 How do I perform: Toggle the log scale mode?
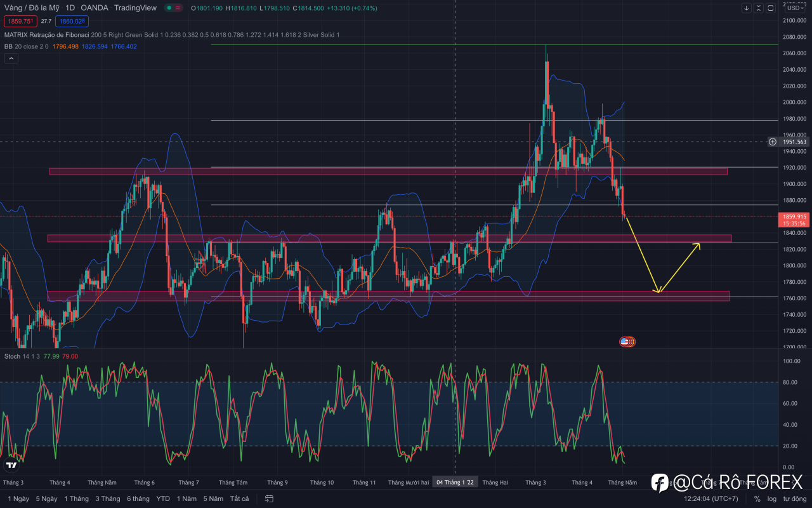tap(772, 499)
